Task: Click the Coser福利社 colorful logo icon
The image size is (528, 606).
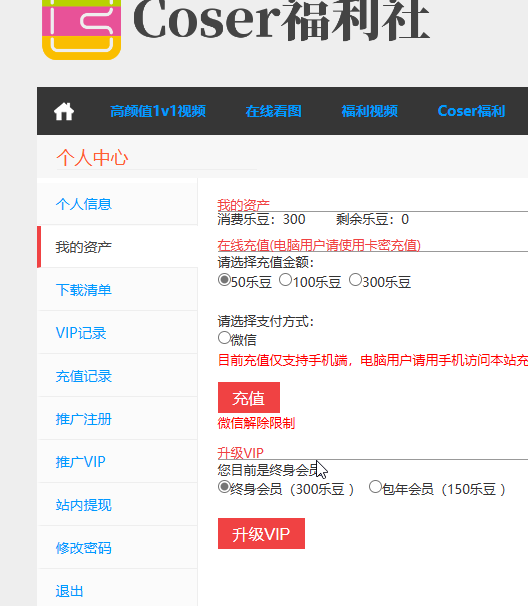Action: [82, 30]
